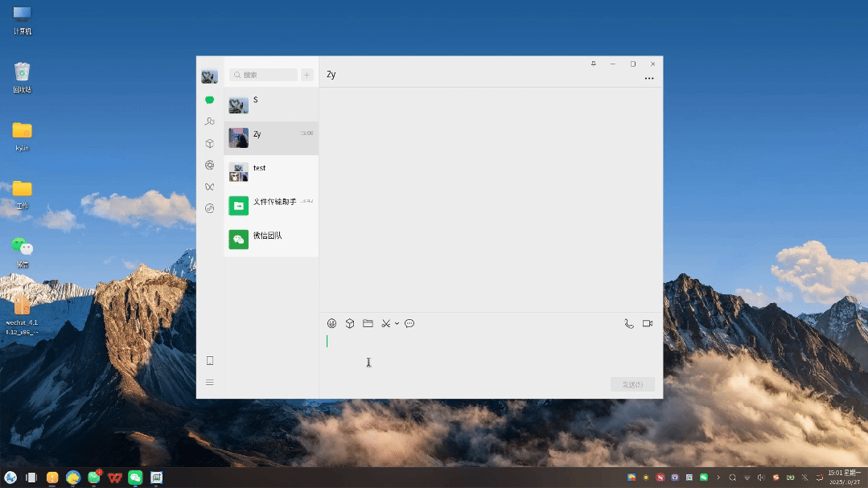Select the Contacts sidebar icon
Viewport: 868px width, 488px height.
click(x=209, y=121)
